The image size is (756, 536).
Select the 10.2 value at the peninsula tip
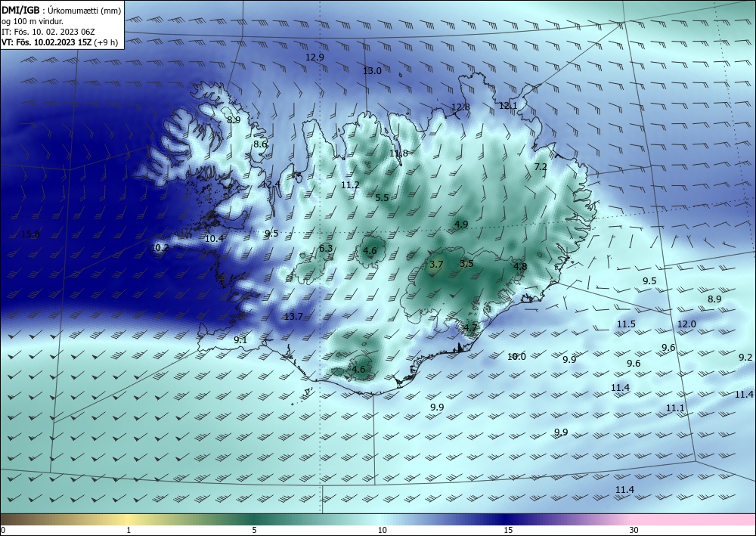click(x=160, y=248)
